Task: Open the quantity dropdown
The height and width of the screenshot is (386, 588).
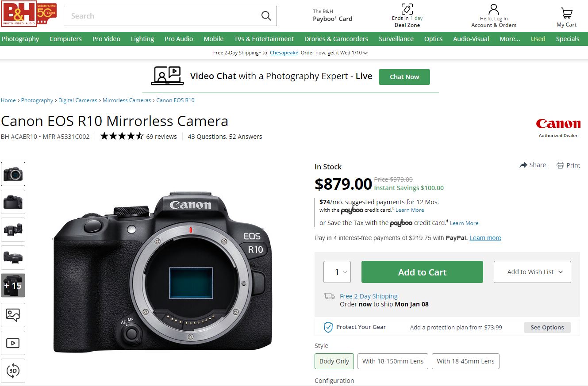Action: 337,272
